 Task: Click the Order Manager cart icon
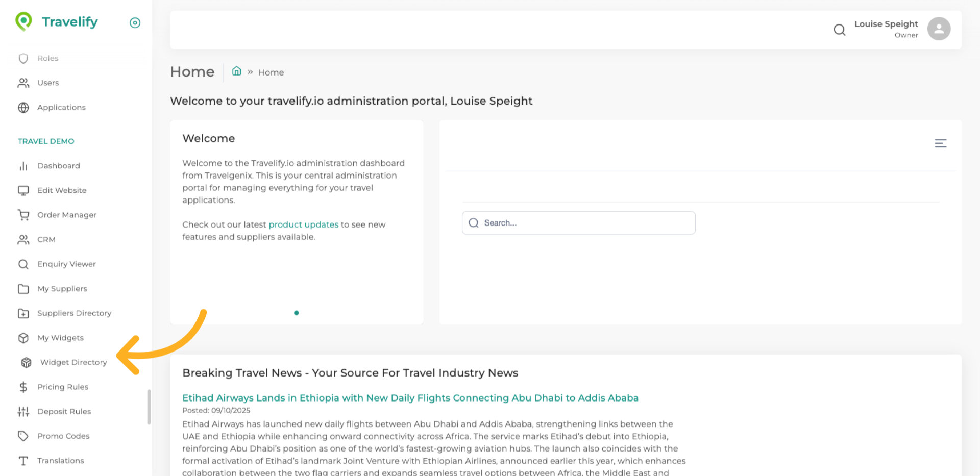(x=23, y=215)
